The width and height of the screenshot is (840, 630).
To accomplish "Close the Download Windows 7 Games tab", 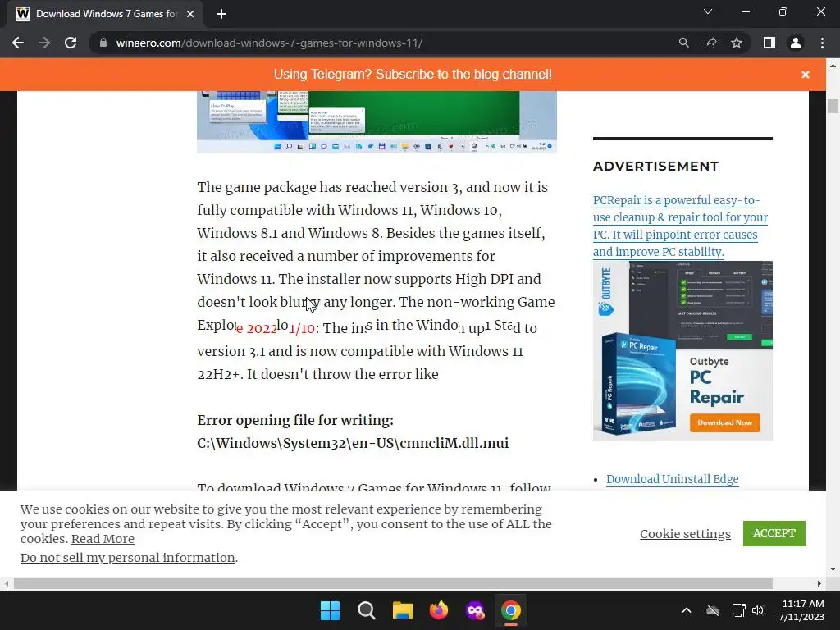I will [190, 14].
